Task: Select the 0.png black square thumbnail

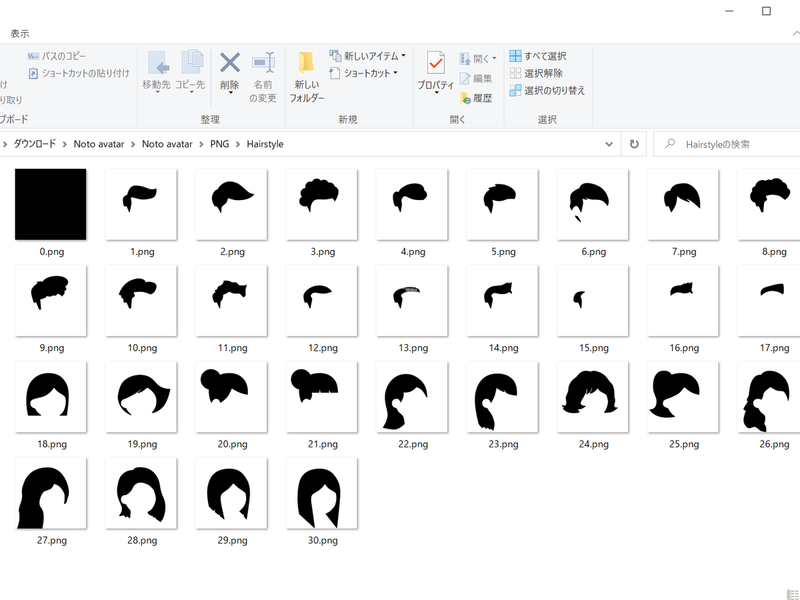Action: 50,204
